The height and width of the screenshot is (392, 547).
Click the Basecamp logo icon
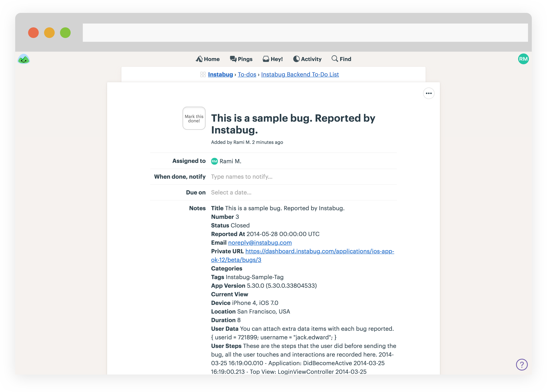pyautogui.click(x=24, y=59)
